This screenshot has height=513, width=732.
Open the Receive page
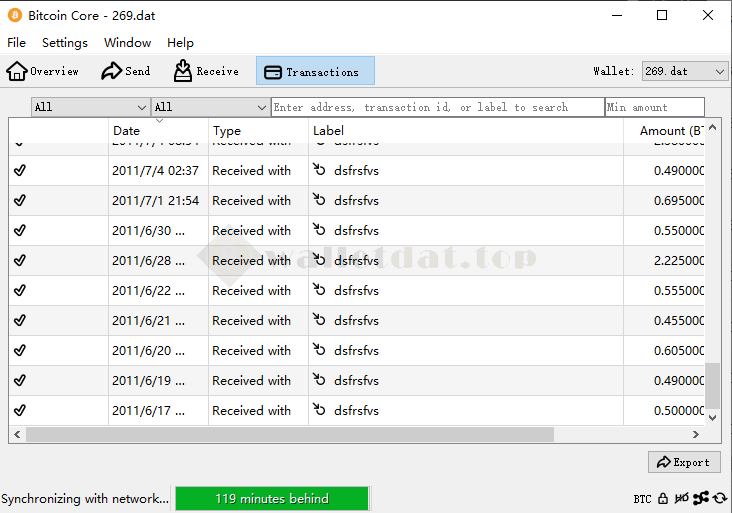point(206,71)
